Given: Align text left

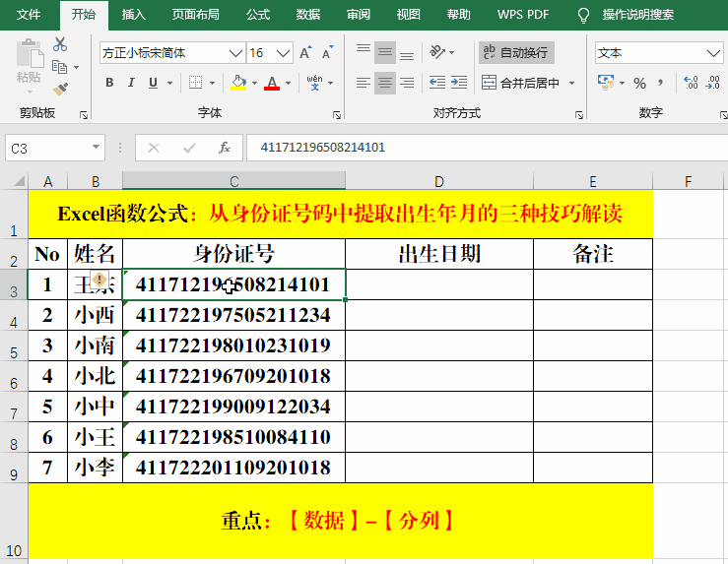Looking at the screenshot, I should pyautogui.click(x=364, y=83).
